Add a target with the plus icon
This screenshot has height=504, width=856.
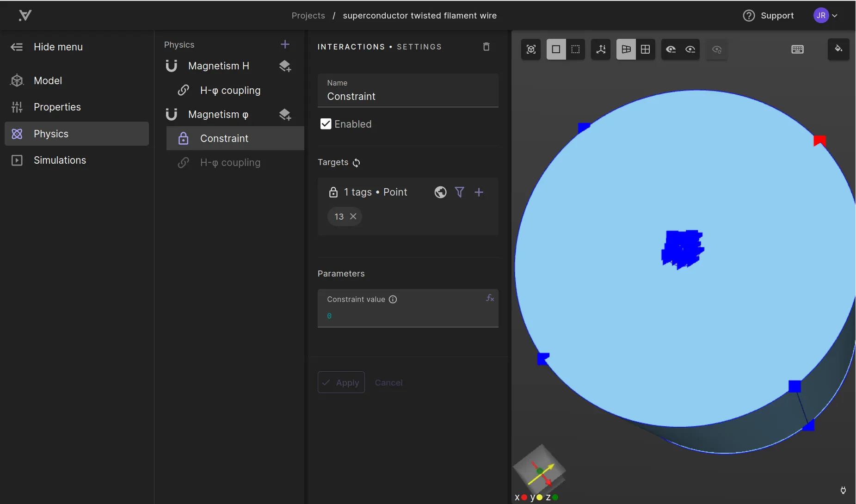(x=479, y=192)
